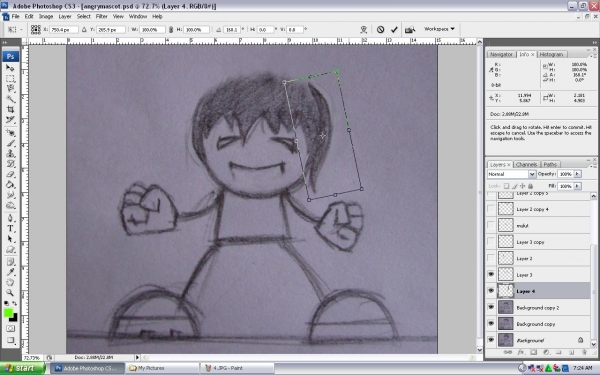Hide Layer 4 visibility eye
The height and width of the screenshot is (375, 600).
point(491,291)
